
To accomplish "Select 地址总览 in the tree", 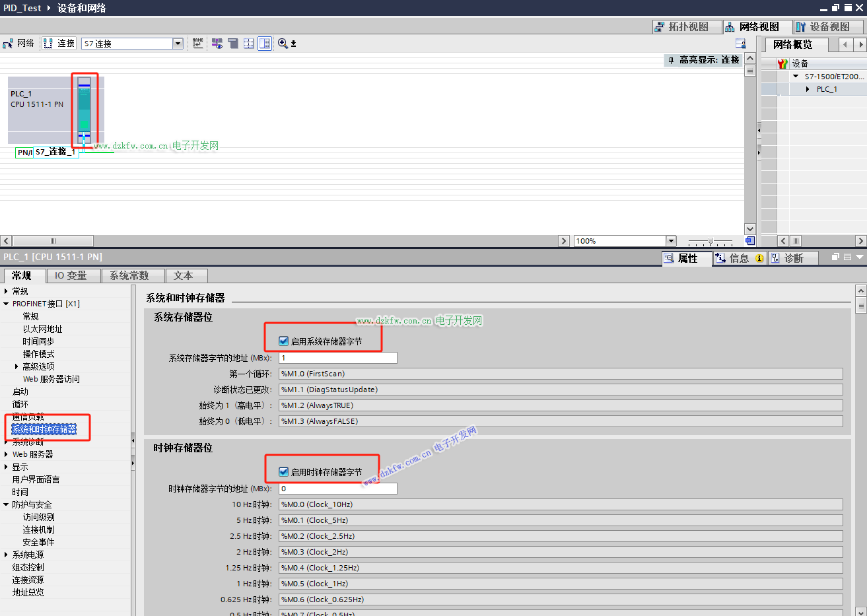I will tap(28, 592).
